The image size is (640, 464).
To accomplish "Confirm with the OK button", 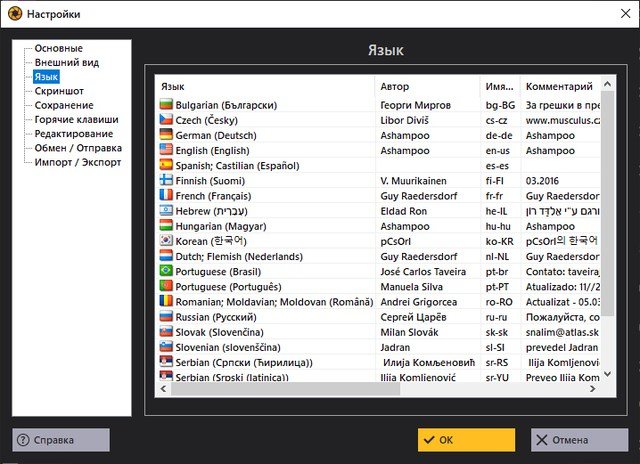I will pyautogui.click(x=466, y=440).
